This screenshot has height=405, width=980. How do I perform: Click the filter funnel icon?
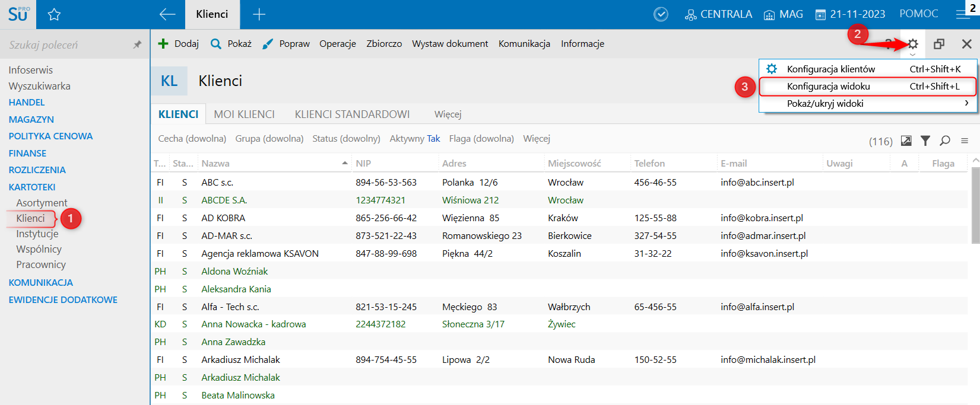pos(925,141)
